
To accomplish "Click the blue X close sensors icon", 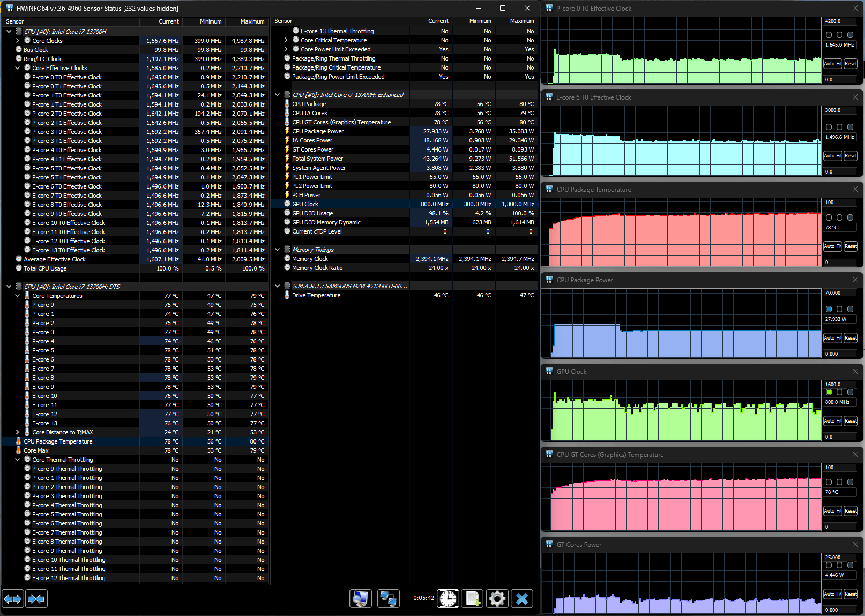I will pos(522,598).
